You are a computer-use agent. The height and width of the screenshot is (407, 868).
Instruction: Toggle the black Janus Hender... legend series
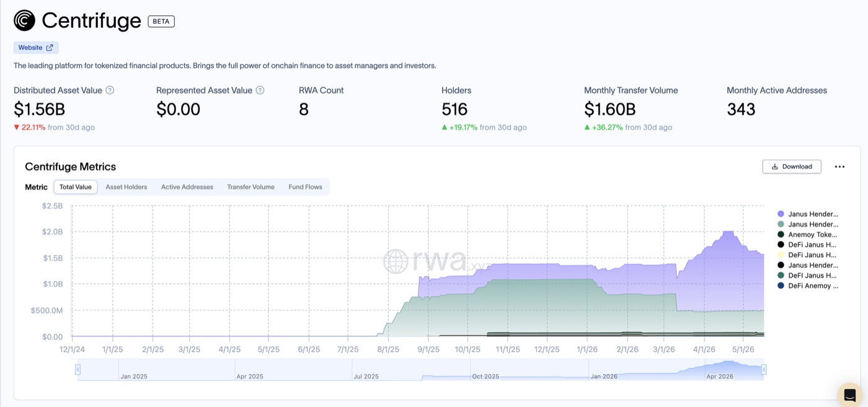tap(808, 265)
